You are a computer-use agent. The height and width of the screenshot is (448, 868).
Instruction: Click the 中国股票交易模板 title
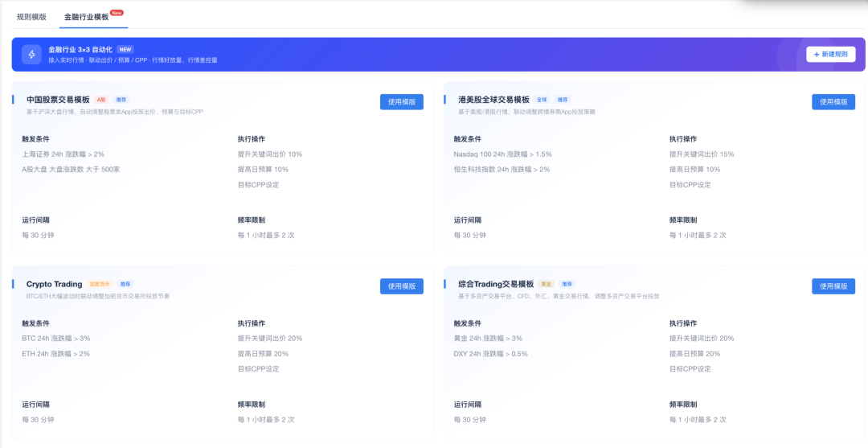pos(58,100)
